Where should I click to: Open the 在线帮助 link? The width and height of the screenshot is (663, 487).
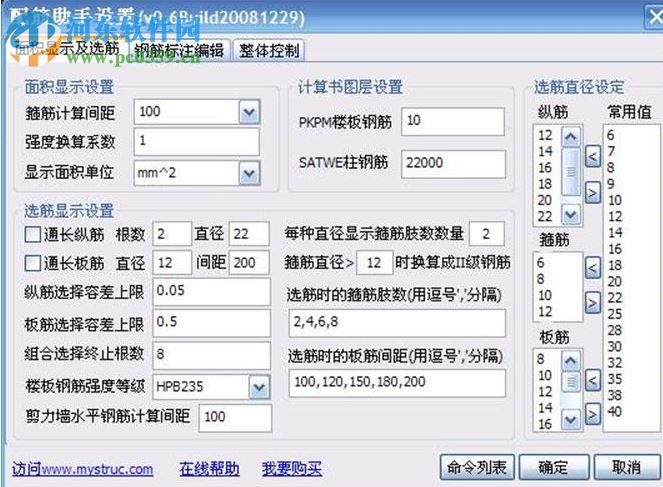point(209,469)
